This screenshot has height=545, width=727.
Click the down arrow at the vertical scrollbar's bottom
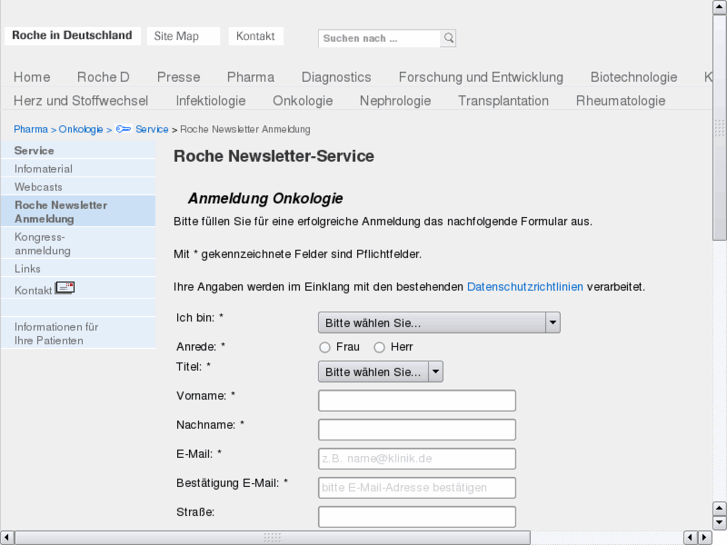click(719, 522)
